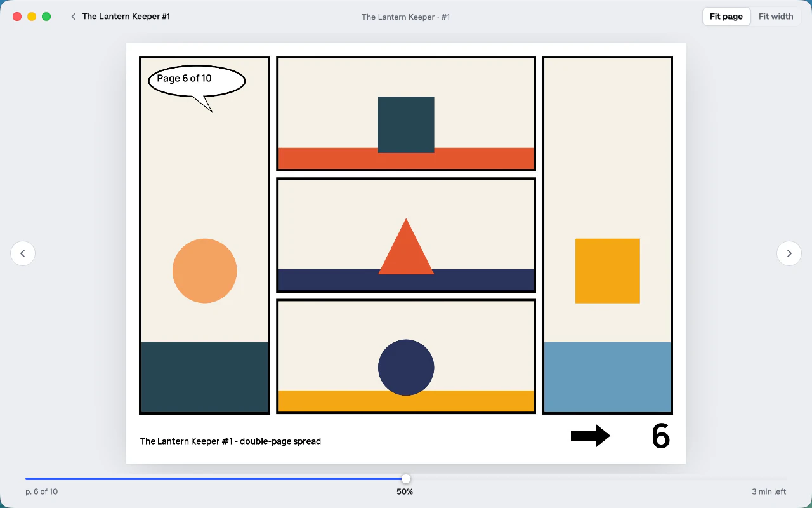Maximize window with the green button
This screenshot has height=508, width=812.
(x=46, y=17)
